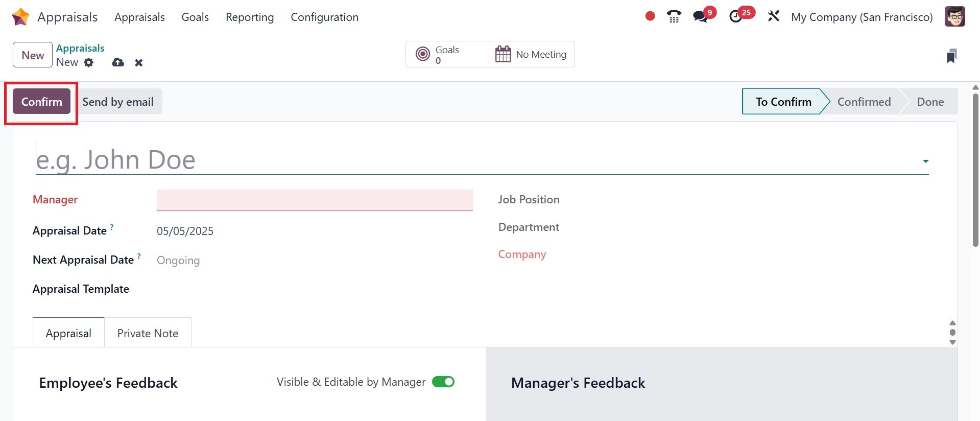The image size is (980, 421).
Task: Open the gear actions menu
Action: tap(89, 62)
